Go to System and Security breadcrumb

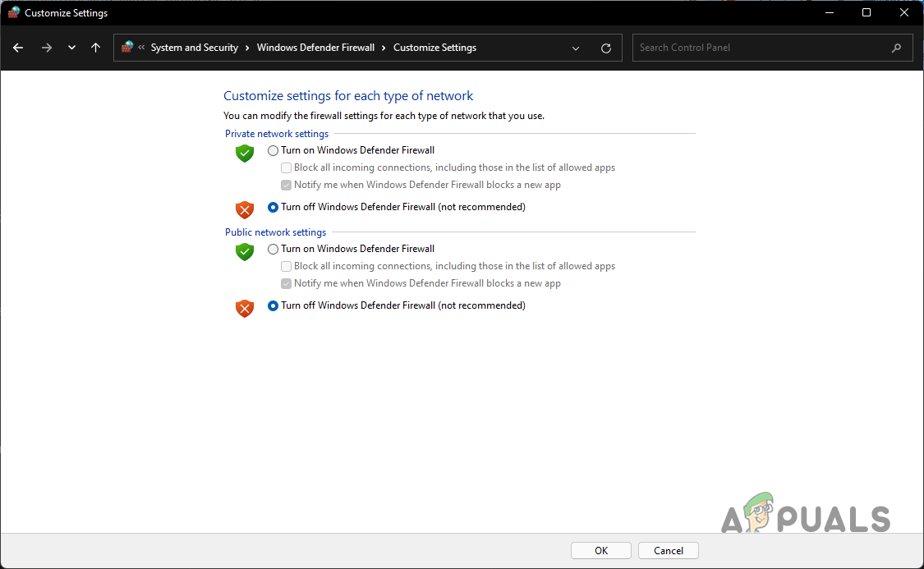click(x=194, y=48)
